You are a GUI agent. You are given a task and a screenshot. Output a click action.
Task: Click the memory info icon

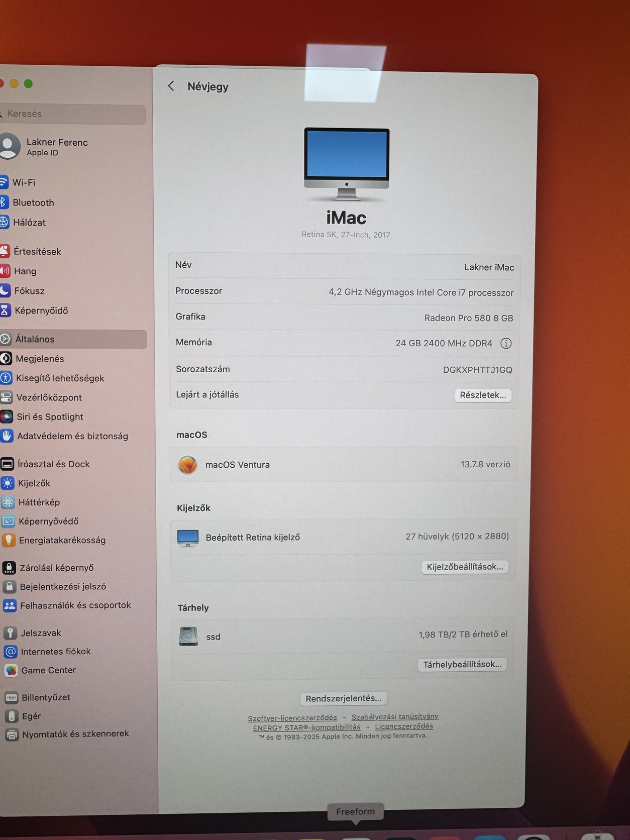point(506,343)
